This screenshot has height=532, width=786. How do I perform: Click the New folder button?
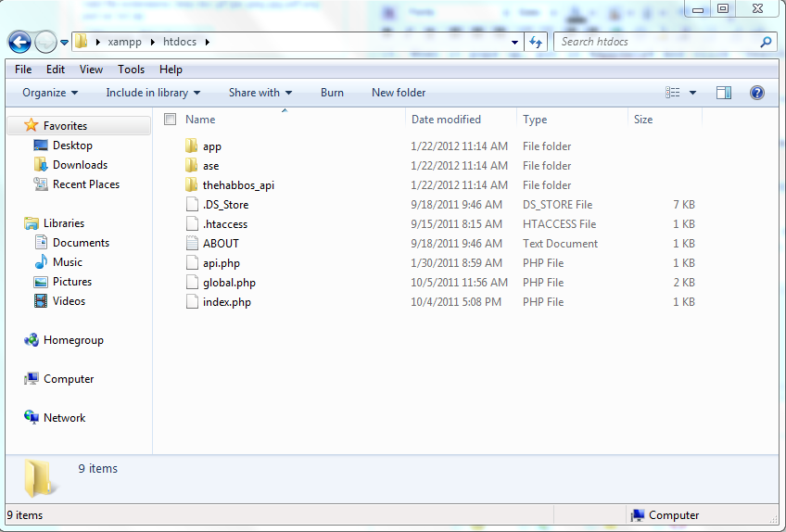(x=399, y=93)
